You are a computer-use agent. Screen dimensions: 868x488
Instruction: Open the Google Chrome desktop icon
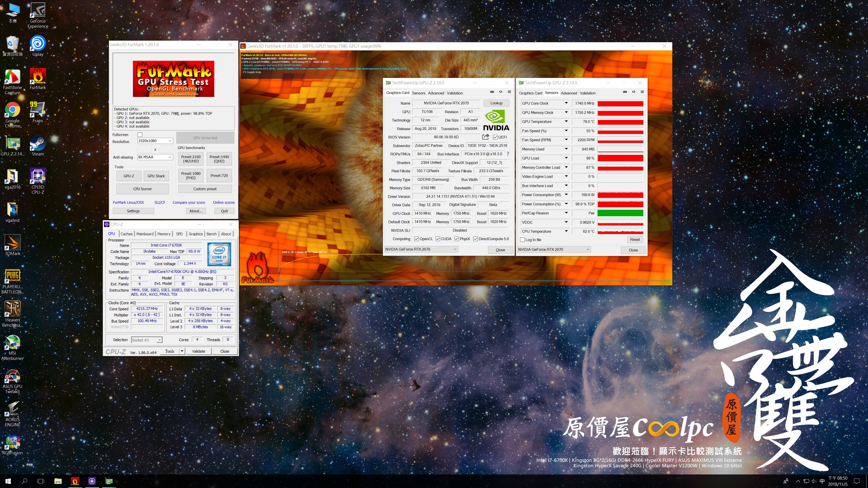pos(12,115)
